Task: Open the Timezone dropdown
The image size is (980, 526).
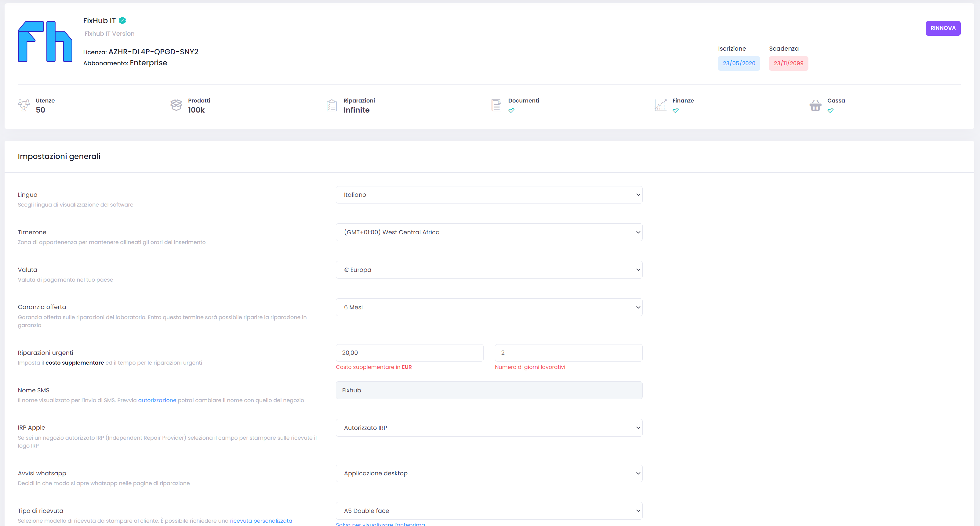Action: point(489,232)
